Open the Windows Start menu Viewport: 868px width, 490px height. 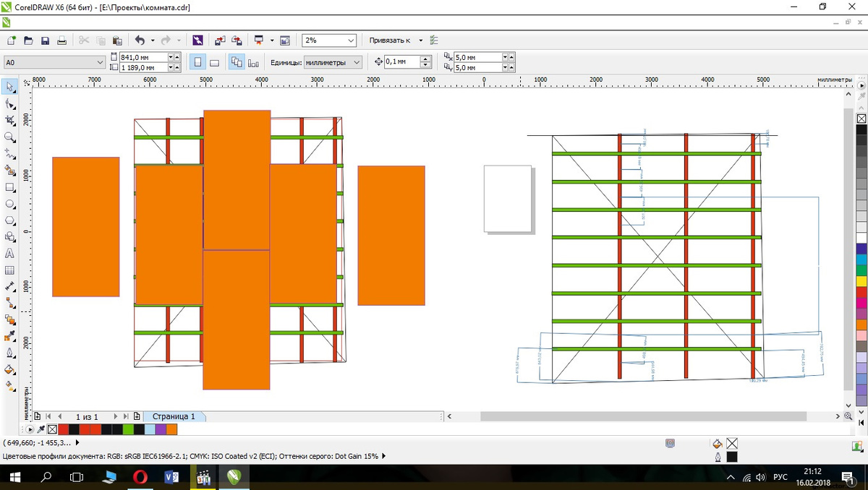(14, 477)
